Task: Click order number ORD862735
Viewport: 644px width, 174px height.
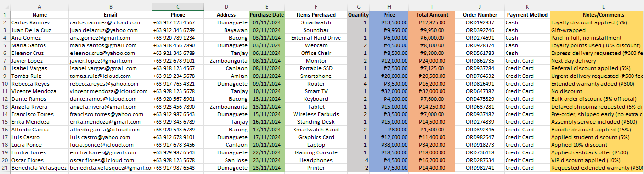Action: pos(480,61)
